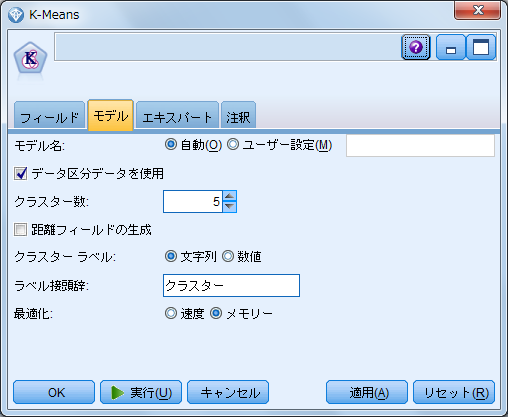Image resolution: width=508 pixels, height=417 pixels.
Task: Select 速度 optimization radio button
Action: 171,313
